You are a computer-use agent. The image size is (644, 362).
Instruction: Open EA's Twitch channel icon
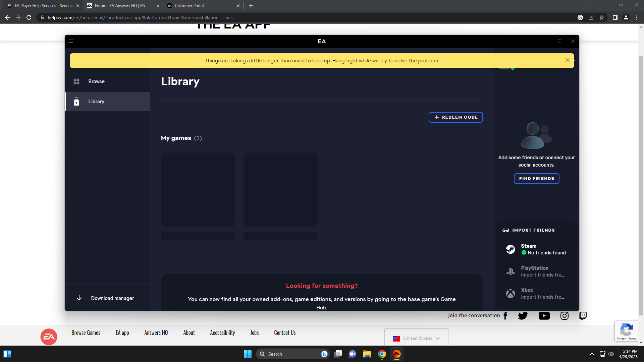click(583, 316)
